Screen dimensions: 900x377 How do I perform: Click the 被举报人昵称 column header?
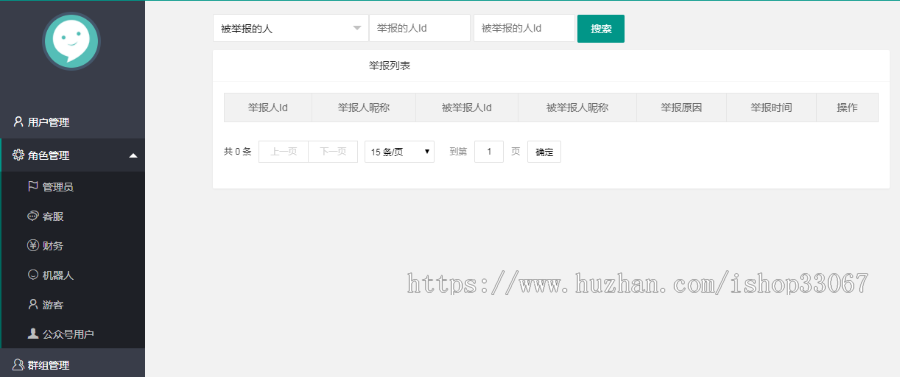tap(577, 107)
